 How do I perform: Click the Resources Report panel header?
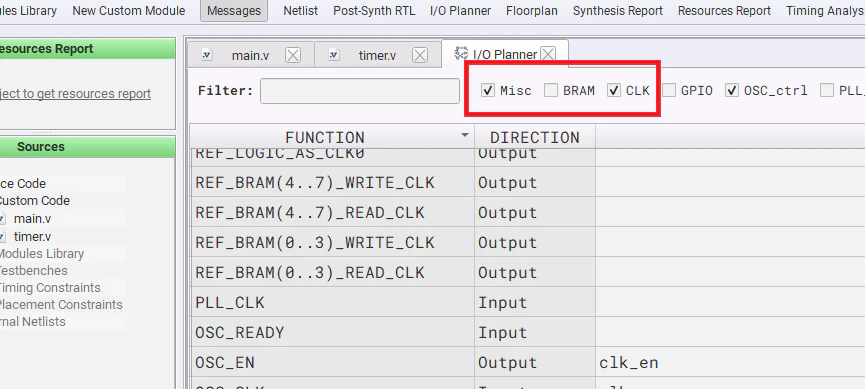pos(87,49)
